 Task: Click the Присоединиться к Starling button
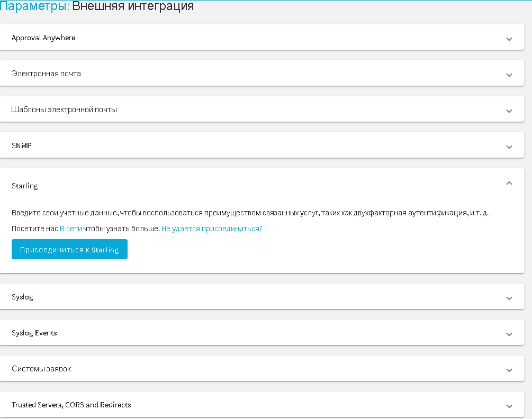click(x=69, y=250)
